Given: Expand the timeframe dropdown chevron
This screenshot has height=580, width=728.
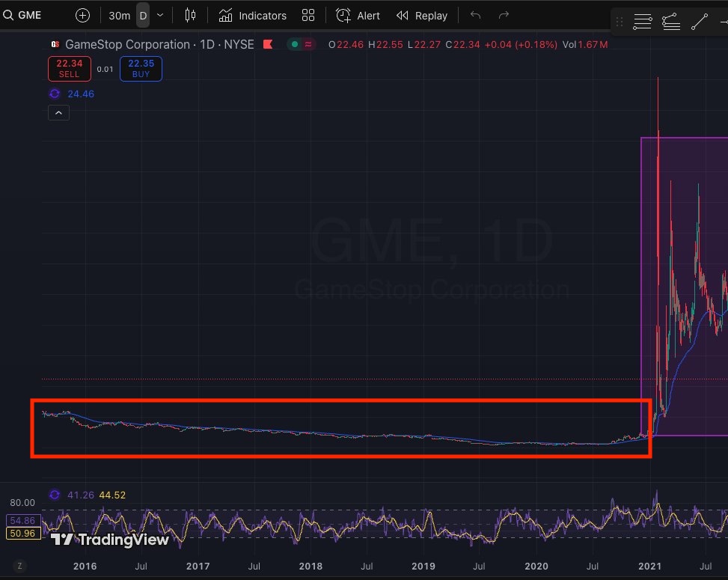Looking at the screenshot, I should pyautogui.click(x=160, y=15).
